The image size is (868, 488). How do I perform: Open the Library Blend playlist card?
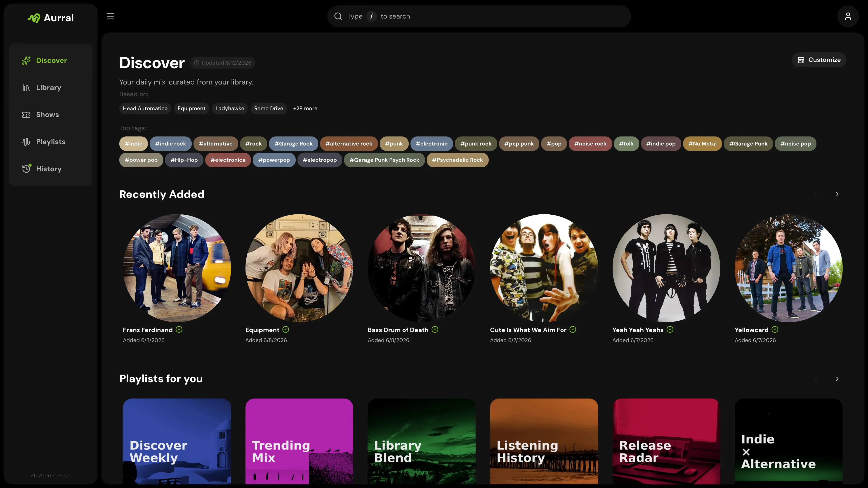click(422, 441)
